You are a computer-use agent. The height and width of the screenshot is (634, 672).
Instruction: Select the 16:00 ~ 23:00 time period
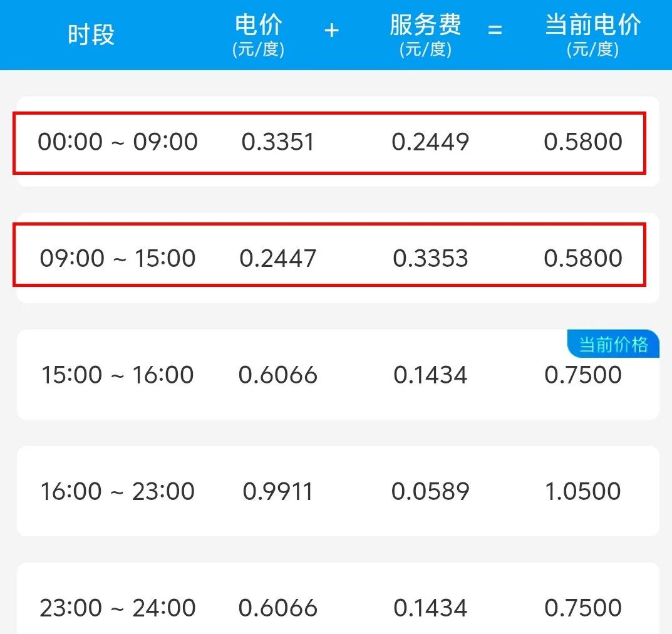click(118, 491)
